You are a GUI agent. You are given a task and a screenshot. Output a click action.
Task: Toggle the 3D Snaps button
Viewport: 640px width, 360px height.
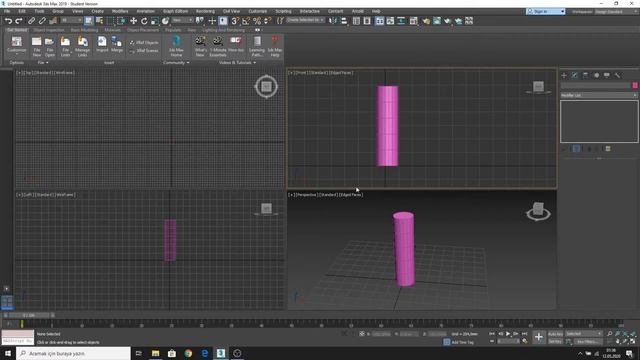click(235, 20)
